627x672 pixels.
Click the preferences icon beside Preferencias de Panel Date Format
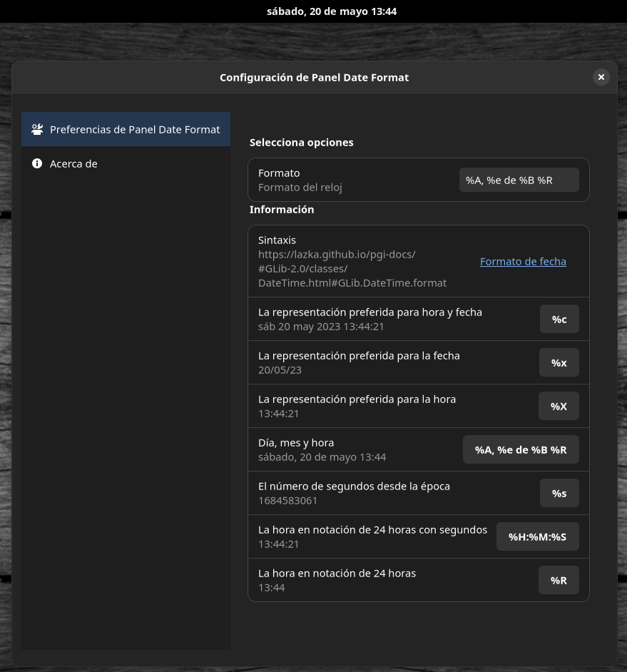point(37,129)
